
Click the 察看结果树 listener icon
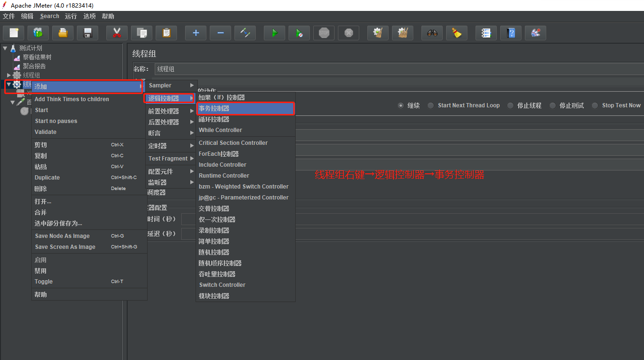17,57
